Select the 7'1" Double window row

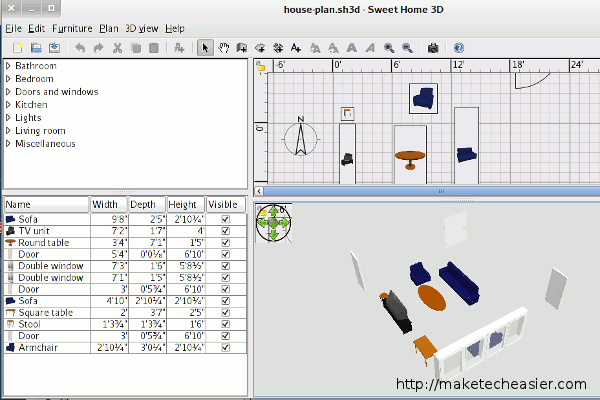coord(125,278)
